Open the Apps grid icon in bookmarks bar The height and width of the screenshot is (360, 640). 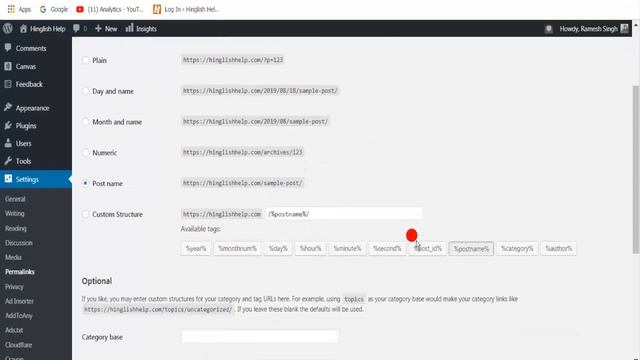click(x=11, y=9)
